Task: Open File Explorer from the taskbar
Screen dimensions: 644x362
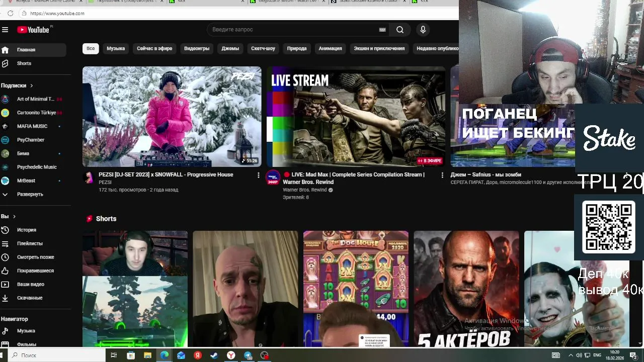Action: [x=147, y=355]
